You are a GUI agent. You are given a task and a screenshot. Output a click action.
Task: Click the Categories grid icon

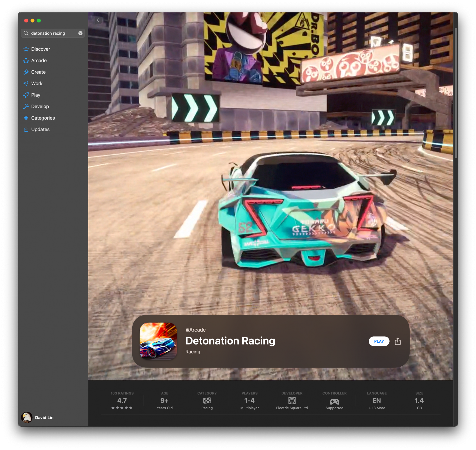click(x=26, y=118)
